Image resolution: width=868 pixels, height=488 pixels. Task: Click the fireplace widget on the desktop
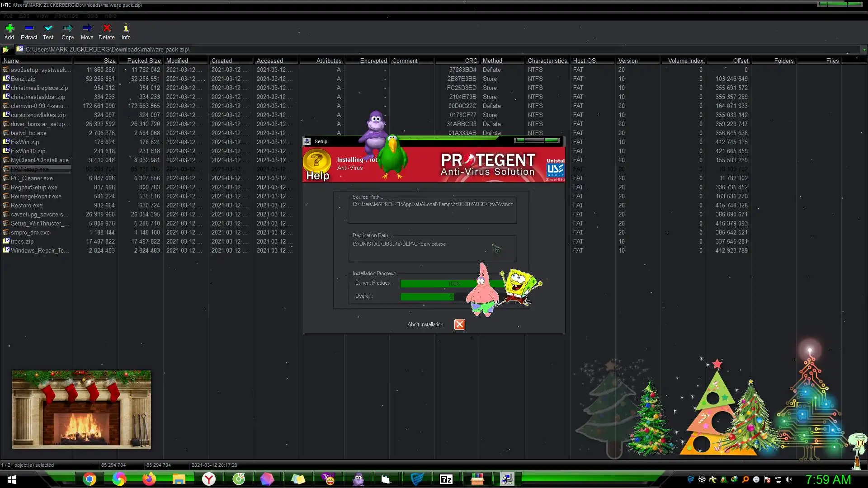(x=81, y=409)
